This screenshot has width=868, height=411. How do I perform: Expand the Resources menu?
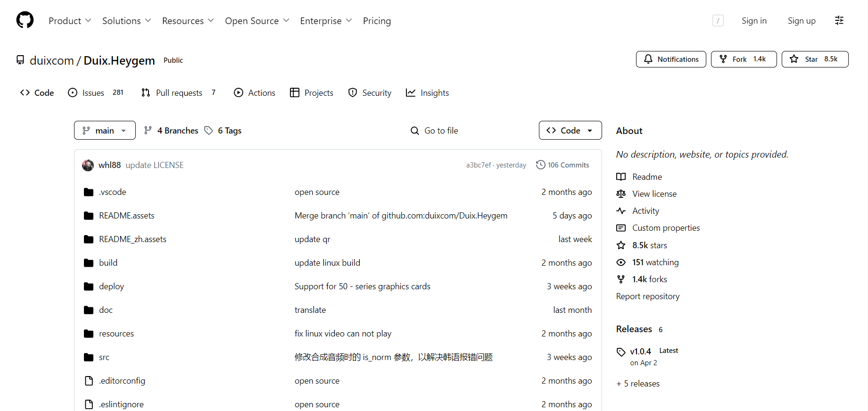coord(188,21)
